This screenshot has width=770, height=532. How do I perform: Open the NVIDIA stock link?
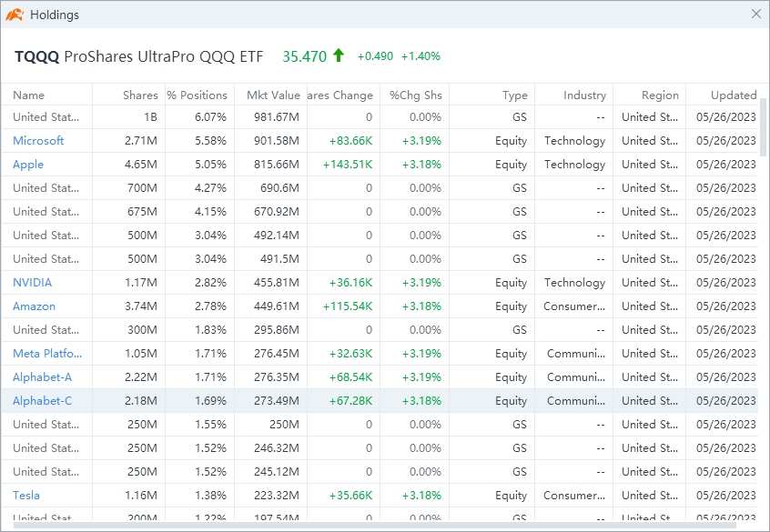click(33, 283)
